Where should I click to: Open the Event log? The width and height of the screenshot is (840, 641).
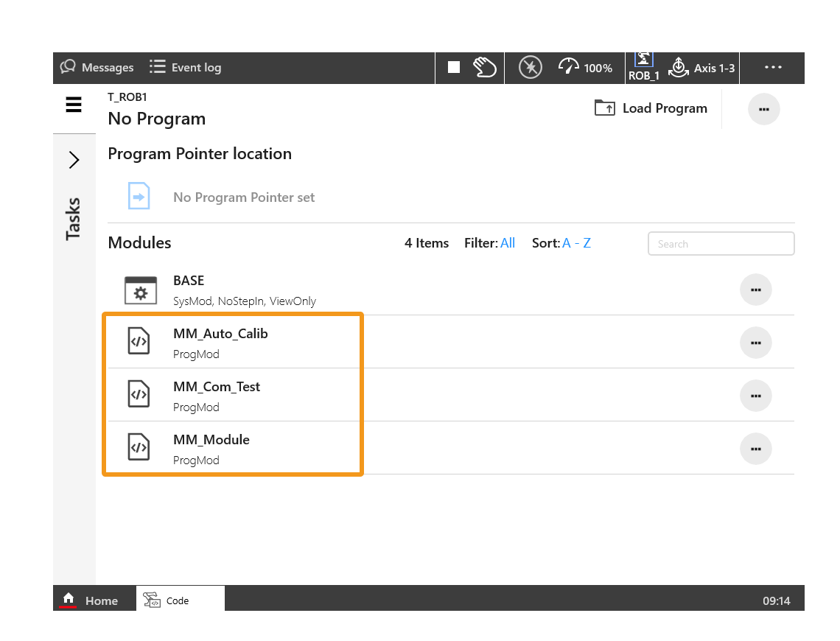(x=185, y=68)
